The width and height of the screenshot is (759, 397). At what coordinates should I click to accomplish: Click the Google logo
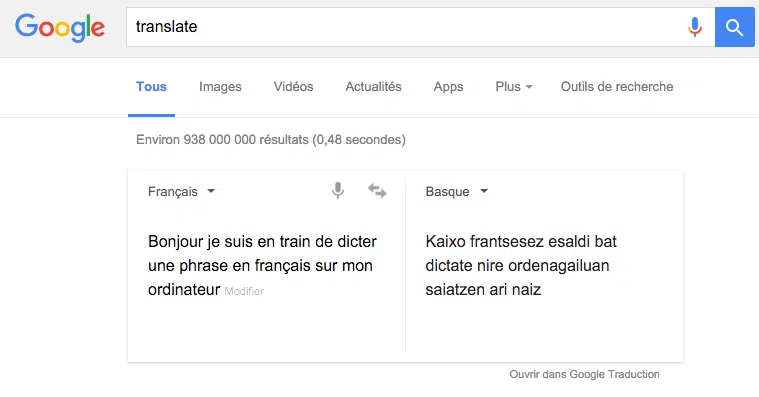(x=60, y=28)
